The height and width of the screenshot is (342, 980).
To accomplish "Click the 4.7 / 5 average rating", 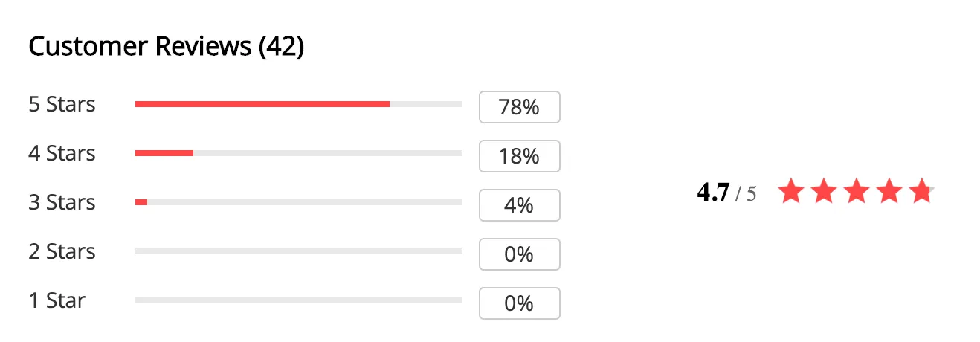I will coord(727,193).
